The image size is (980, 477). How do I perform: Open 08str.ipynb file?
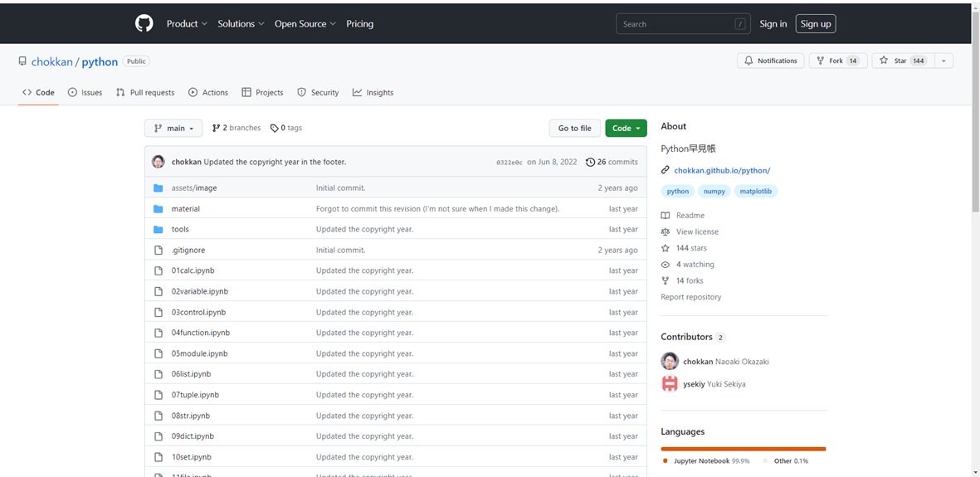[191, 416]
